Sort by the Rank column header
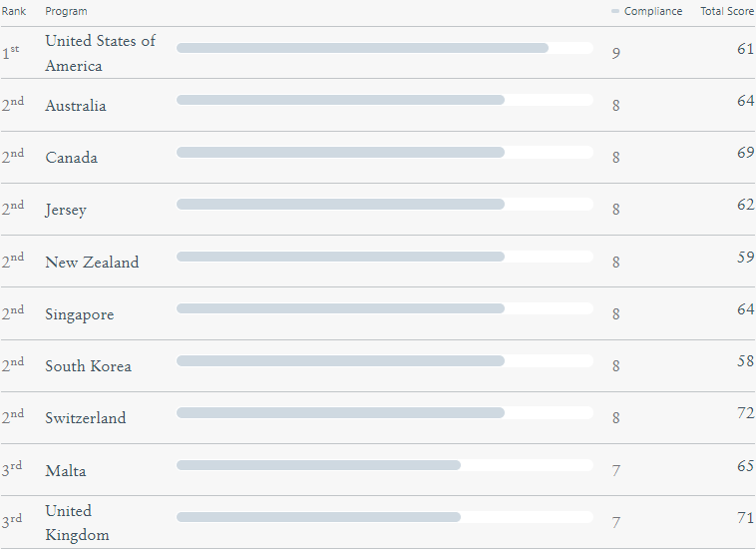Viewport: 756px width, 549px height. [14, 11]
